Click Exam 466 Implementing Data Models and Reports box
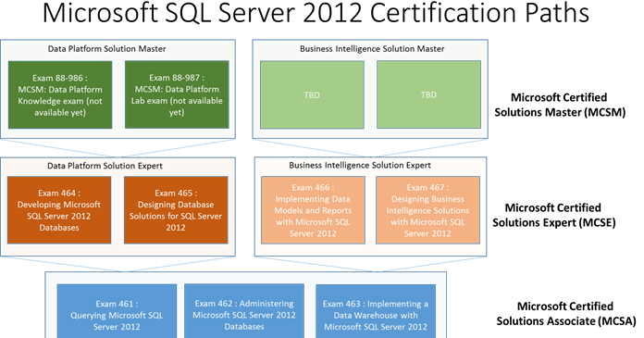The width and height of the screenshot is (644, 338). 313,210
